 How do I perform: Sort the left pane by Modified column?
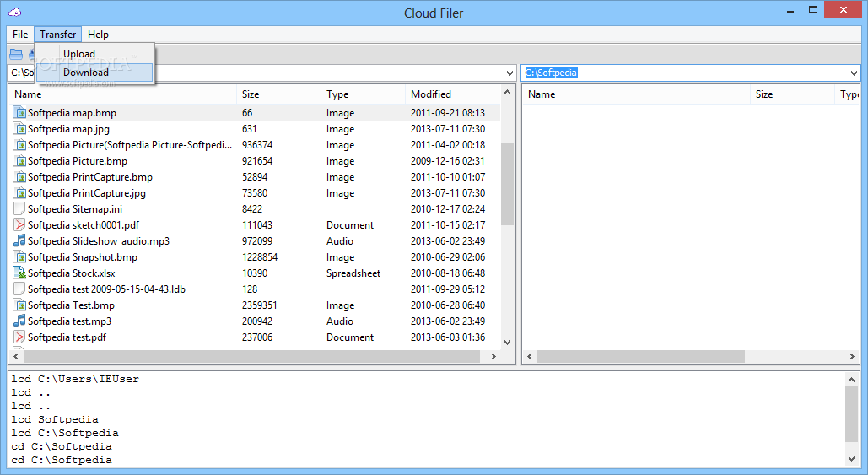coord(453,94)
